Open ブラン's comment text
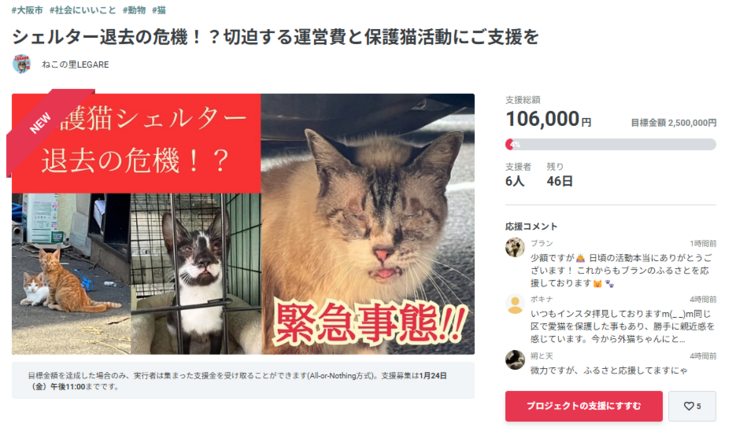 tap(622, 271)
